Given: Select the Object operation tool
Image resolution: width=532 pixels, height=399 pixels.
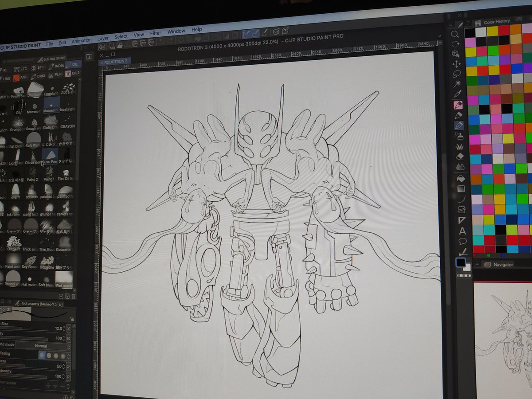Looking at the screenshot, I should tap(456, 54).
